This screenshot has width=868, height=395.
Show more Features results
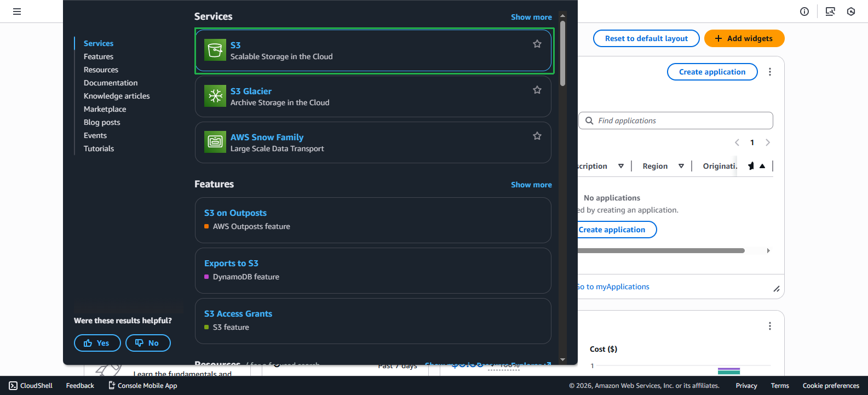tap(531, 185)
